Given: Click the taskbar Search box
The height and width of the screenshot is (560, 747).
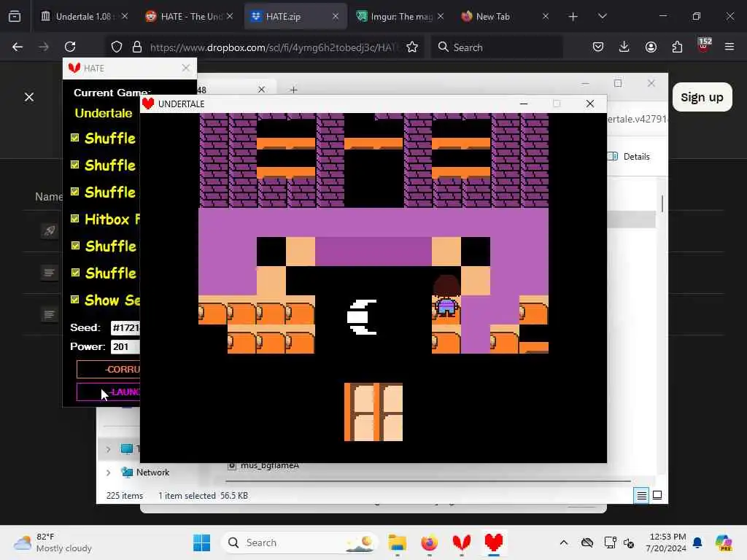Looking at the screenshot, I should pyautogui.click(x=299, y=542).
